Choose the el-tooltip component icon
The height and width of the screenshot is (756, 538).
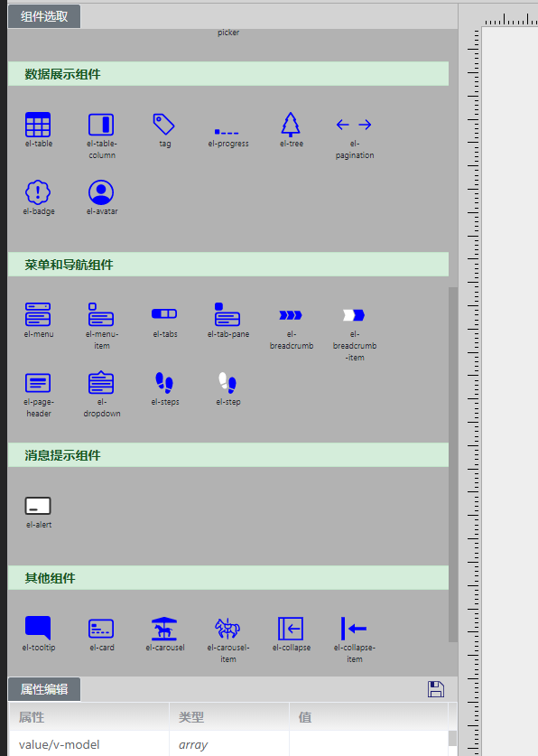[38, 629]
